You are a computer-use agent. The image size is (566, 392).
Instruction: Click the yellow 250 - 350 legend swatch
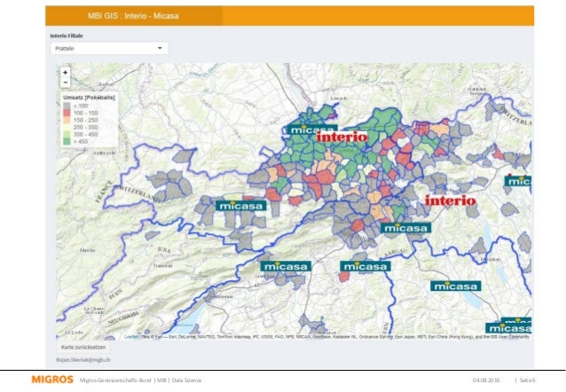[x=67, y=127]
